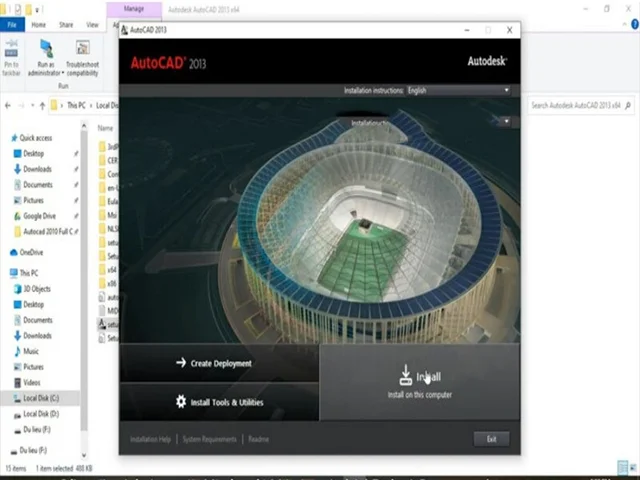
Task: Open System Requirements link
Action: pos(209,439)
